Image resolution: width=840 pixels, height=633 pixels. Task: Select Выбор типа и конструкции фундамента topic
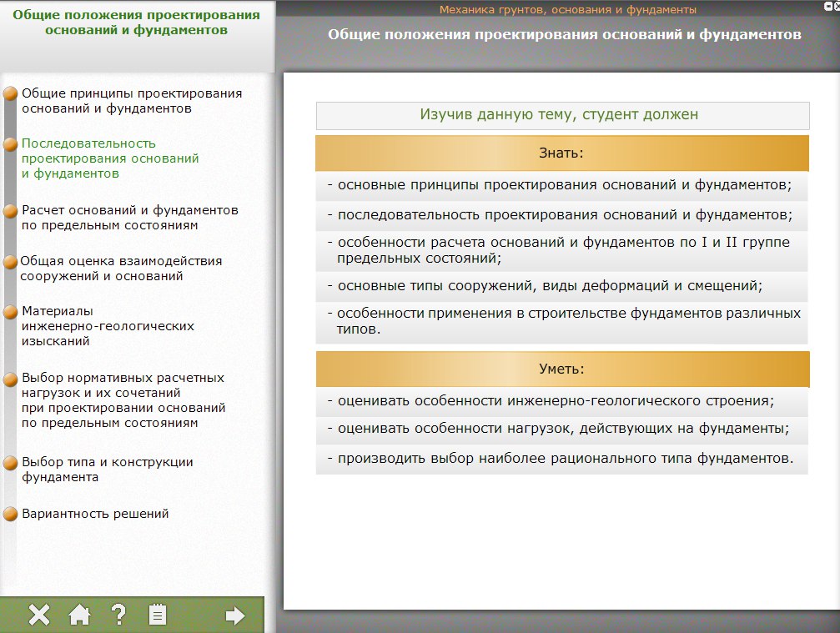107,470
